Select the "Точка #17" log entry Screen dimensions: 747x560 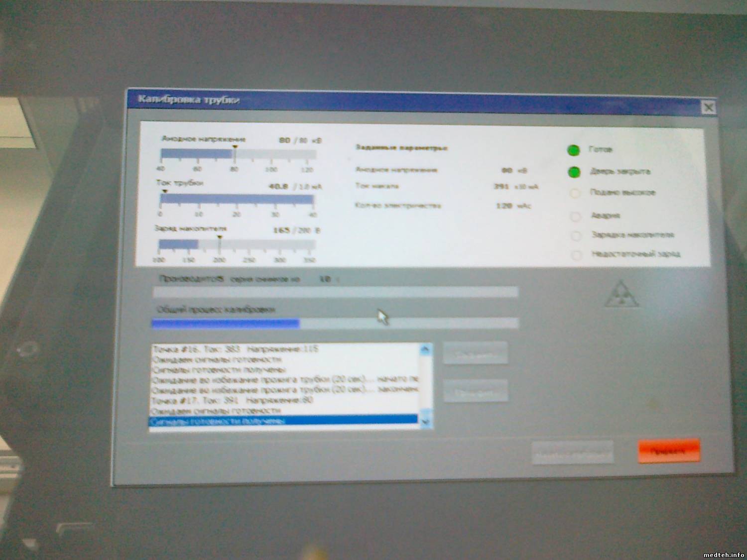pos(283,400)
